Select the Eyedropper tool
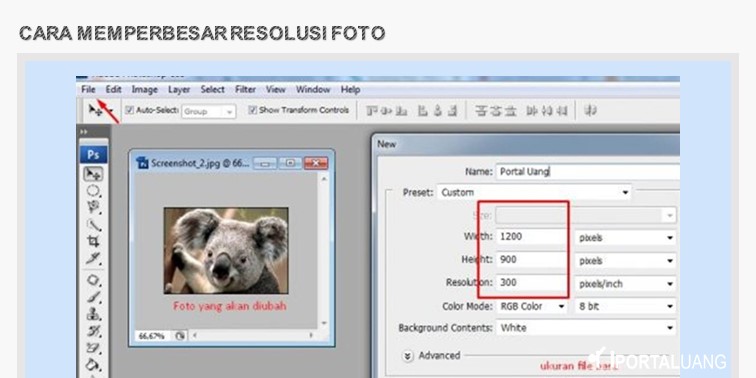The height and width of the screenshot is (378, 756). tap(93, 258)
